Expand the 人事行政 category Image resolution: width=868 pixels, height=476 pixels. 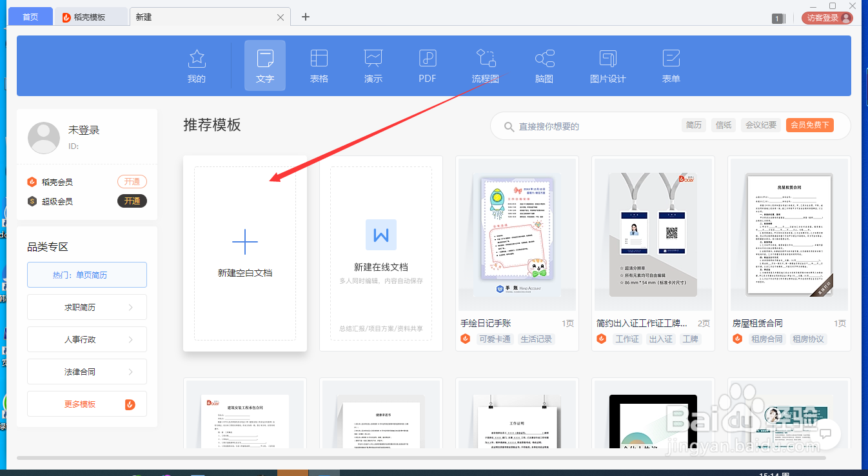pos(86,339)
